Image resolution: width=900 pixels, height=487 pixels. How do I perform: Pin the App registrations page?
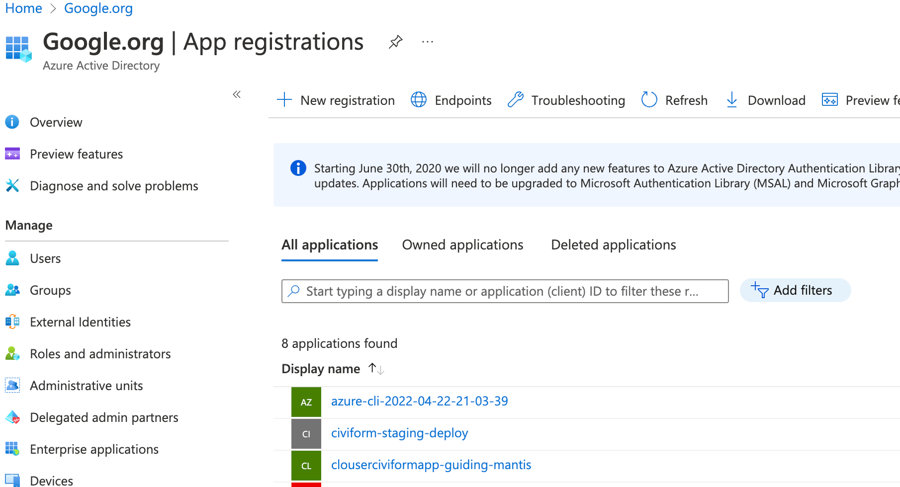point(396,42)
